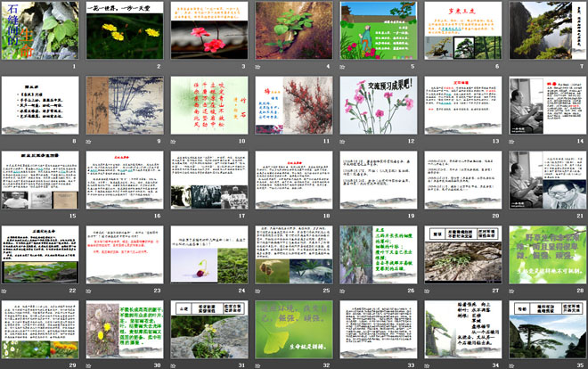Click the animation icon below slide 10
The image size is (588, 369).
[x=174, y=141]
